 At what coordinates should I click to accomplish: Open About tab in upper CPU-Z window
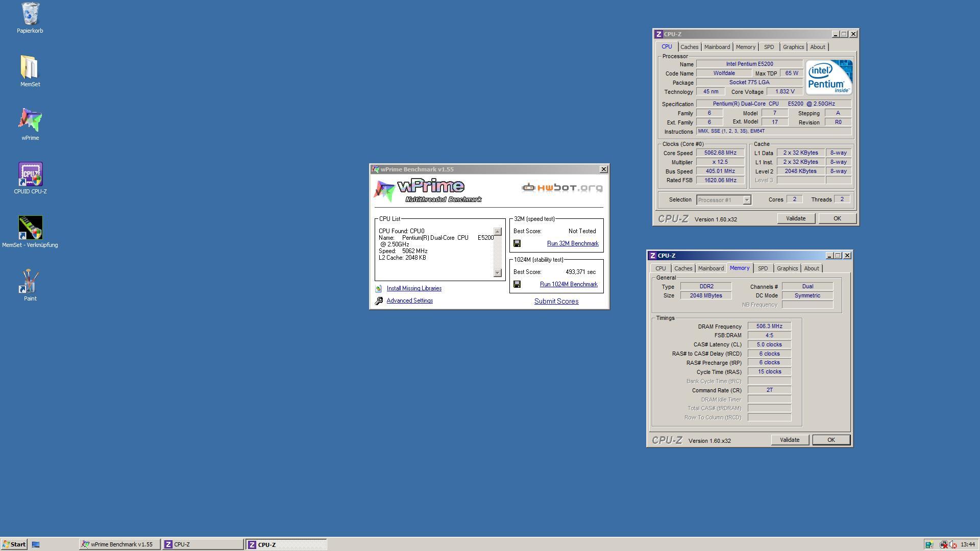(817, 47)
